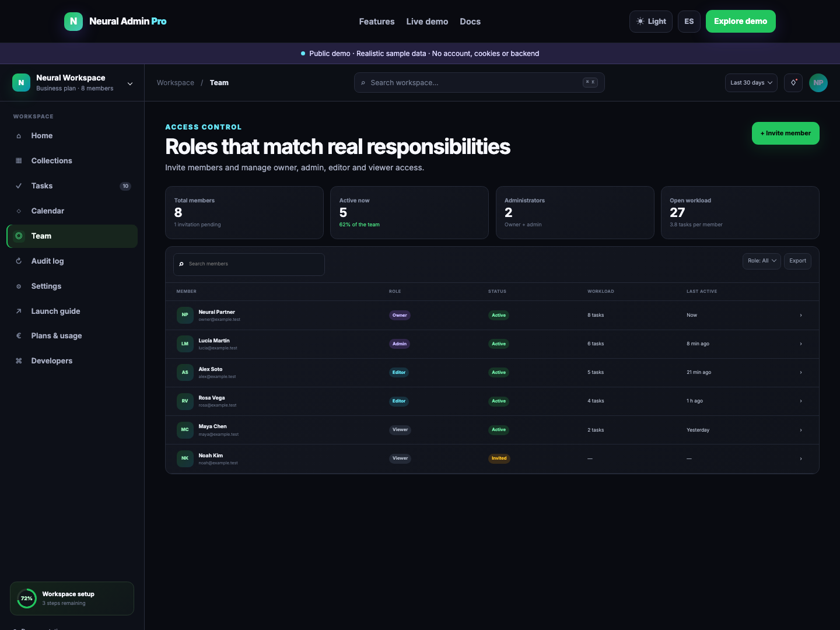The width and height of the screenshot is (840, 630).
Task: Open the Developers section
Action: coord(72,361)
